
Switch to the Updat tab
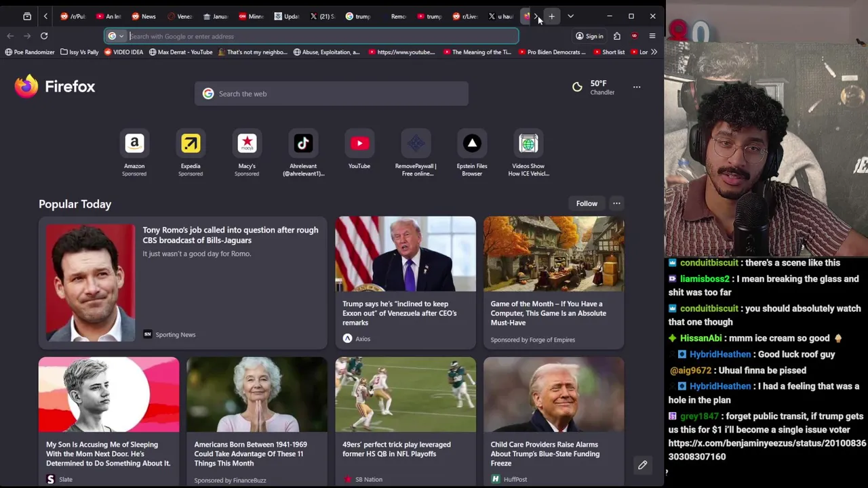click(x=287, y=16)
